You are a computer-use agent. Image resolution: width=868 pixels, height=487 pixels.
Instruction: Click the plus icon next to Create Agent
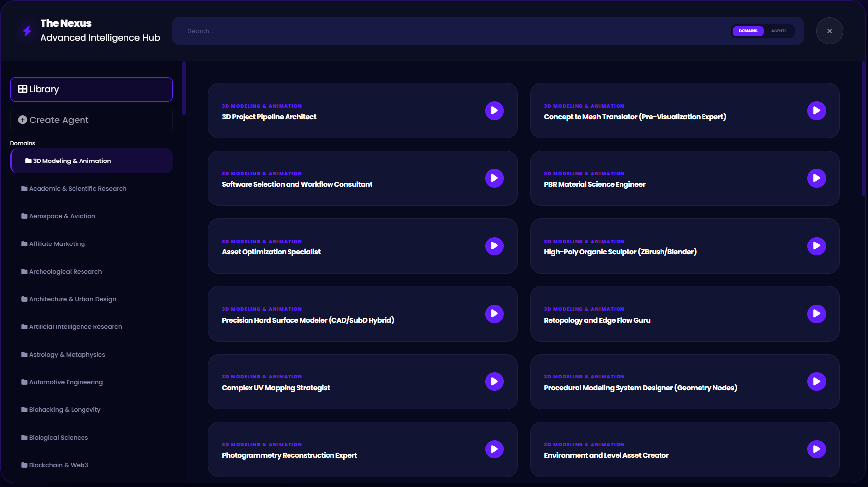click(x=22, y=120)
